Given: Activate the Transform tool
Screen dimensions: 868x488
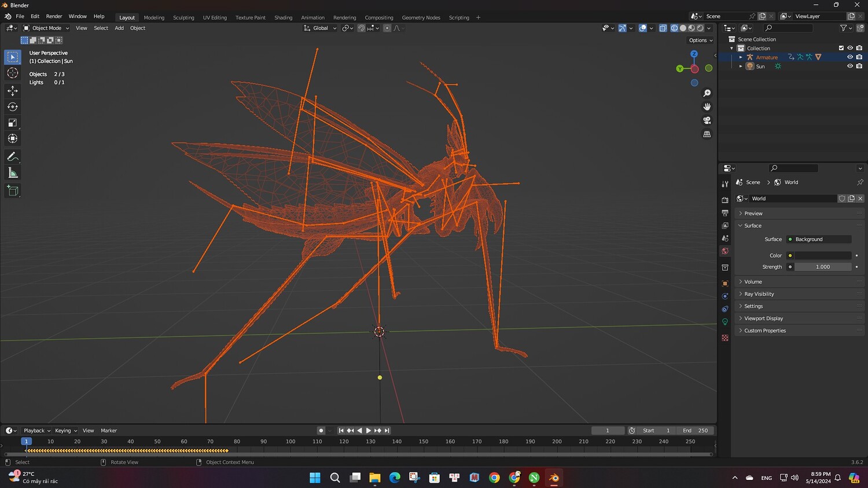Looking at the screenshot, I should [13, 138].
